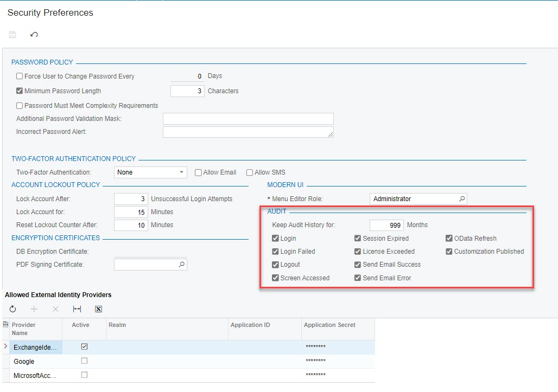
Task: Click Google row Application Secret cell
Action: (338, 362)
